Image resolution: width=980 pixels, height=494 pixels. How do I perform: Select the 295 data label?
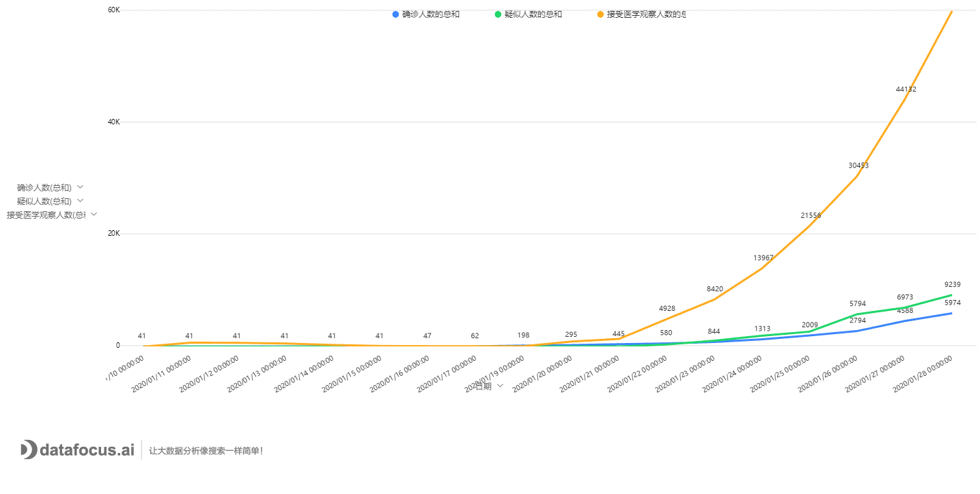coord(571,335)
